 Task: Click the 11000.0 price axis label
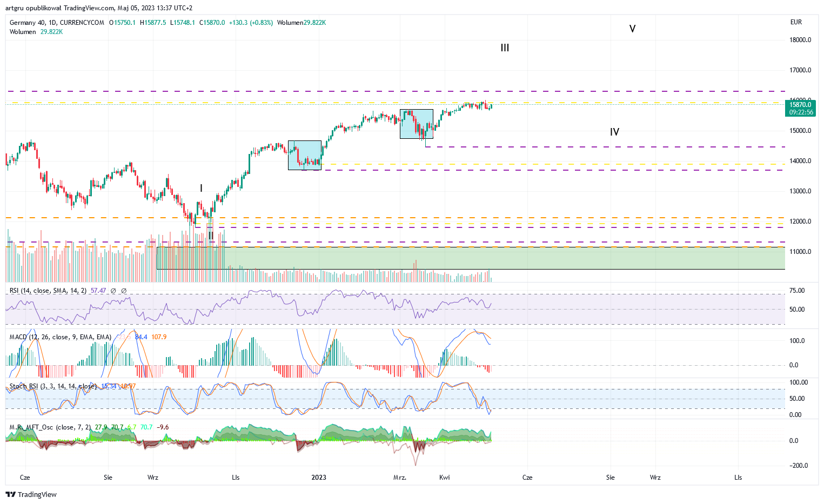point(800,252)
